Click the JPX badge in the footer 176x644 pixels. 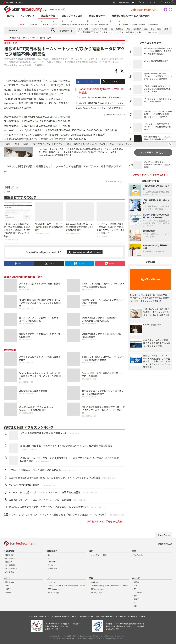coord(37,626)
